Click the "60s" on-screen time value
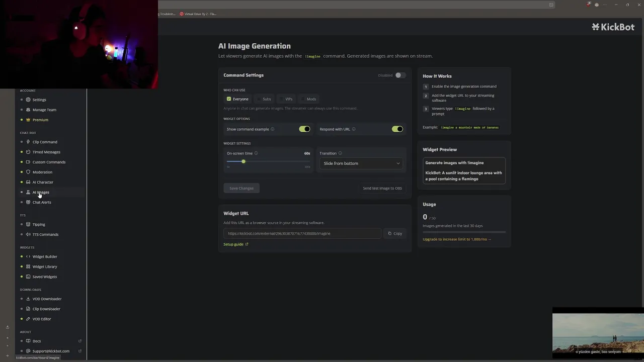 pyautogui.click(x=307, y=153)
